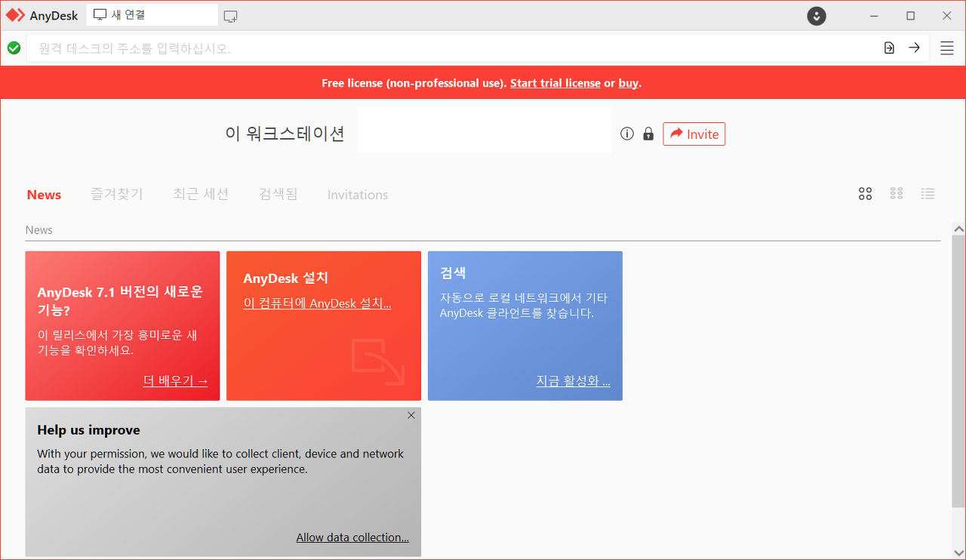
Task: Click the info icon beside workstation ID
Action: [627, 134]
